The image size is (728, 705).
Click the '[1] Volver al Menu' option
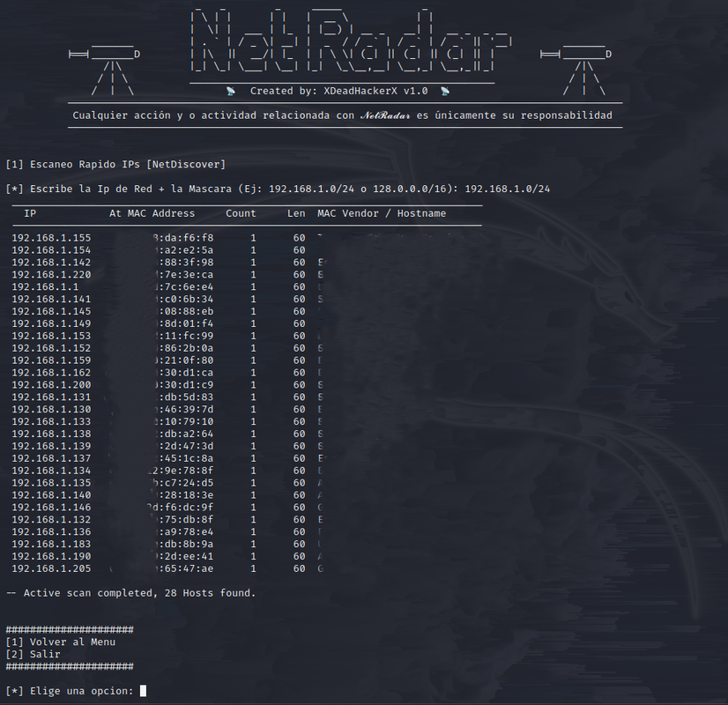point(60,642)
